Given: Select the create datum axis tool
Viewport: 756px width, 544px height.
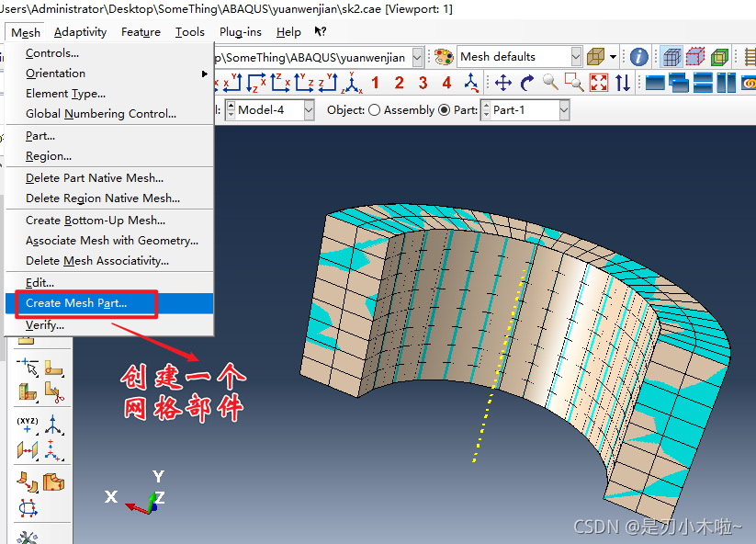Looking at the screenshot, I should point(53,425).
